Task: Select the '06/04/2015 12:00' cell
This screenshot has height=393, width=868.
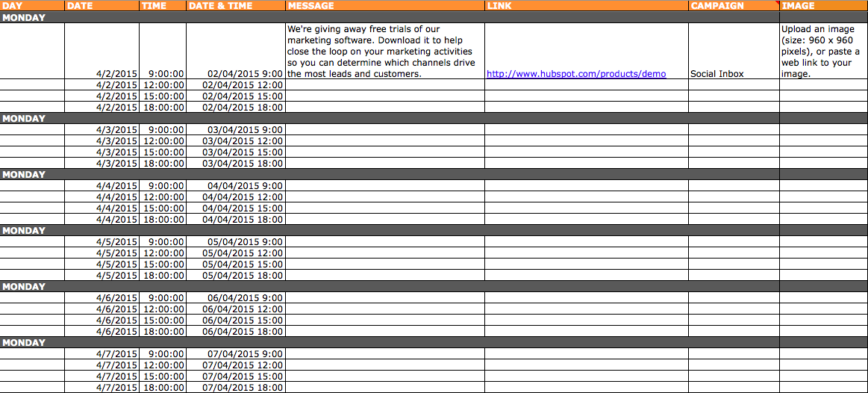Action: [x=236, y=309]
